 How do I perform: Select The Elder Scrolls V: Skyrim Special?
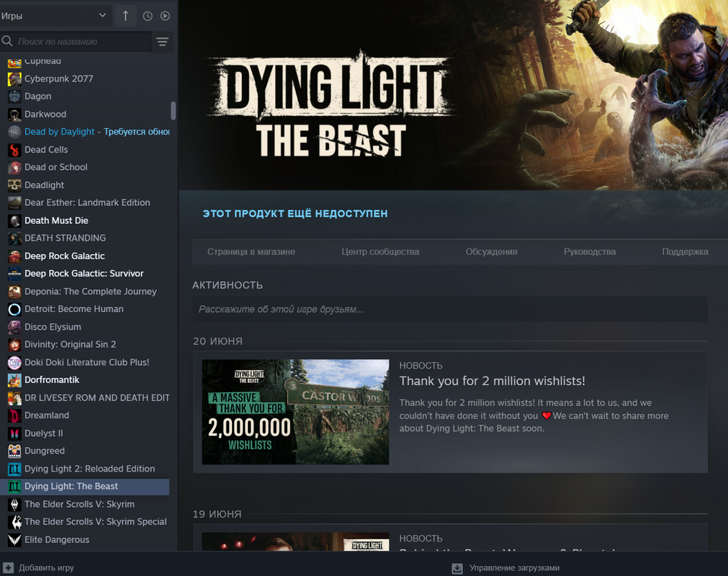coord(95,522)
